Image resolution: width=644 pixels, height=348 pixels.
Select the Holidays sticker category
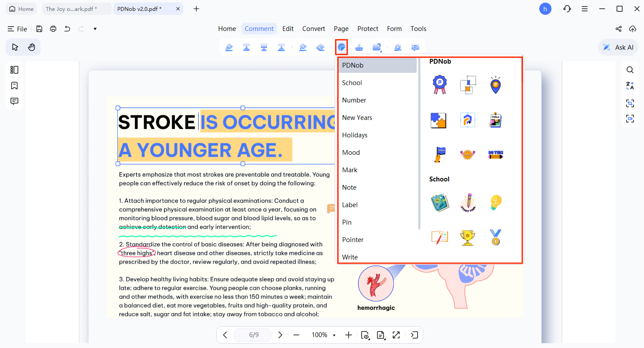tap(355, 135)
